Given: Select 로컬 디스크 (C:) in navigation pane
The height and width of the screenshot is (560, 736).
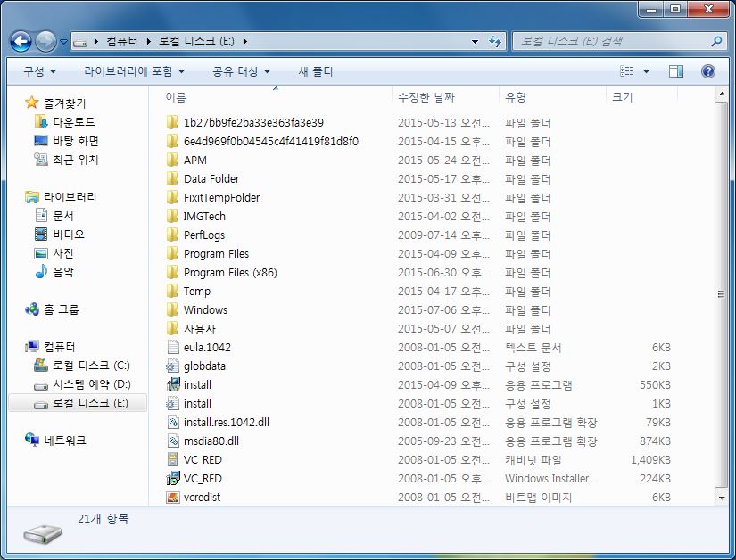Looking at the screenshot, I should click(x=91, y=366).
